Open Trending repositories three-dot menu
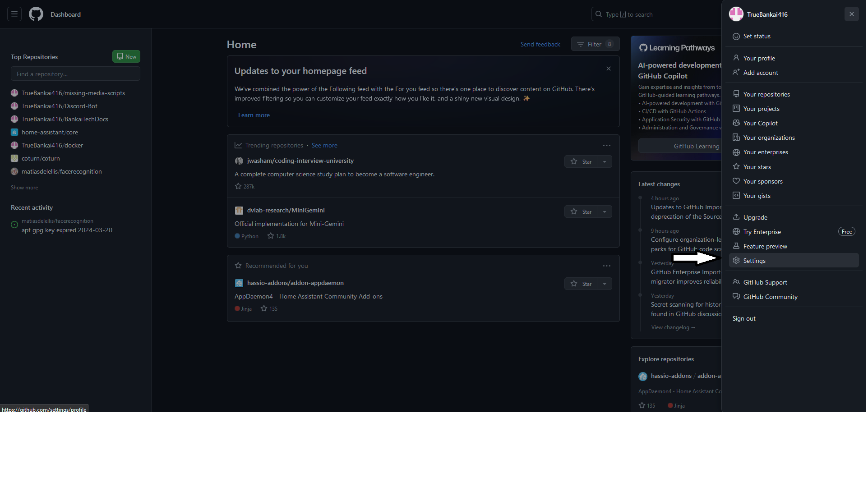This screenshot has width=868, height=478. coord(606,145)
